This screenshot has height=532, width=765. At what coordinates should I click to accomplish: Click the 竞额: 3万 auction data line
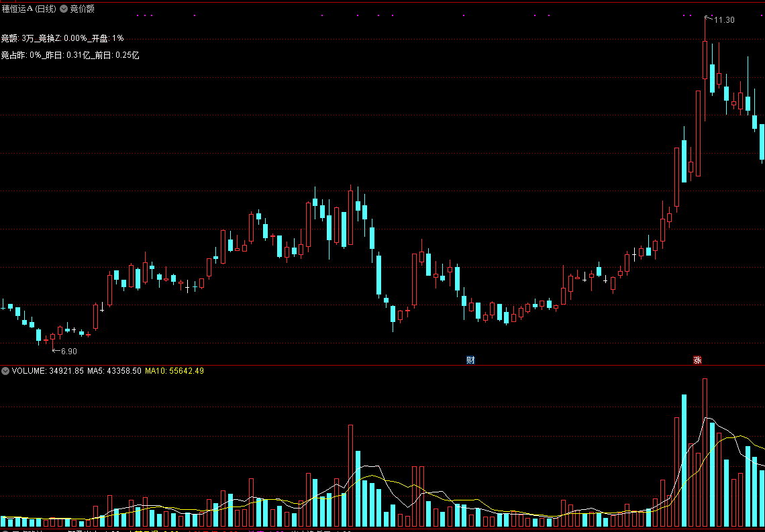[62, 38]
